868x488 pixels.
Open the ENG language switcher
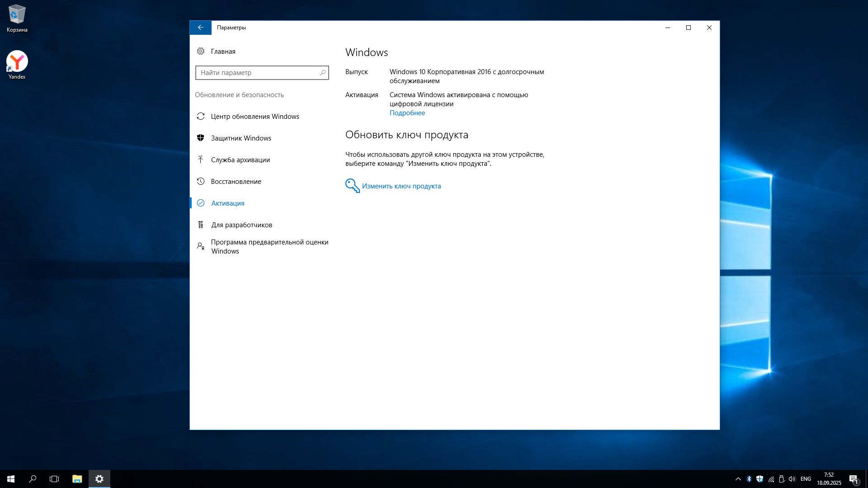click(x=805, y=479)
